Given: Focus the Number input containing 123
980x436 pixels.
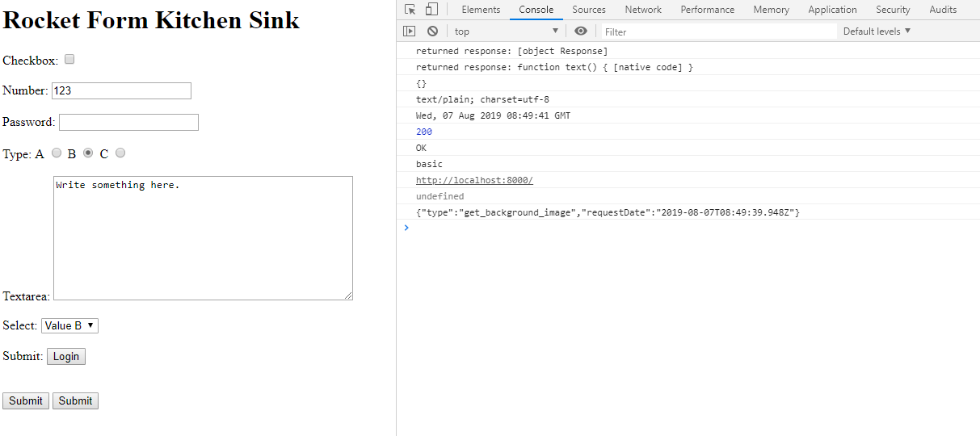Looking at the screenshot, I should pos(121,90).
